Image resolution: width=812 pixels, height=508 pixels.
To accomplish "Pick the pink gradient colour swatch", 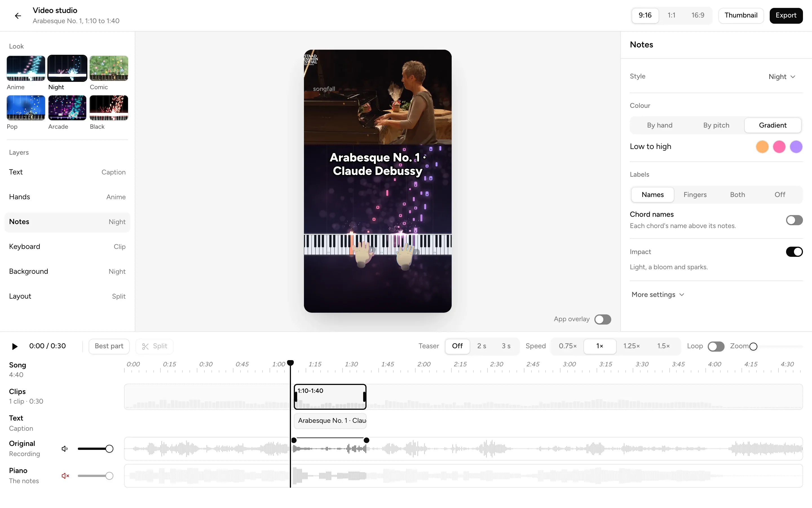I will pos(779,147).
